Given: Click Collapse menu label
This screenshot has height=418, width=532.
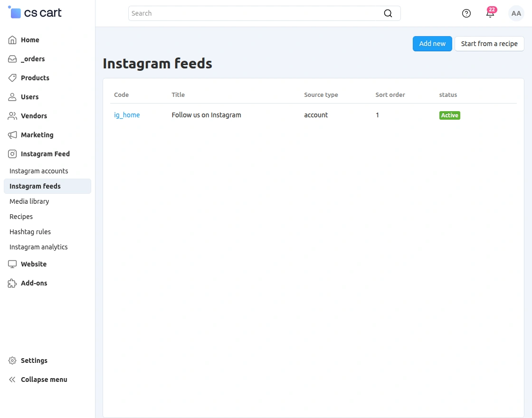Looking at the screenshot, I should [x=44, y=380].
